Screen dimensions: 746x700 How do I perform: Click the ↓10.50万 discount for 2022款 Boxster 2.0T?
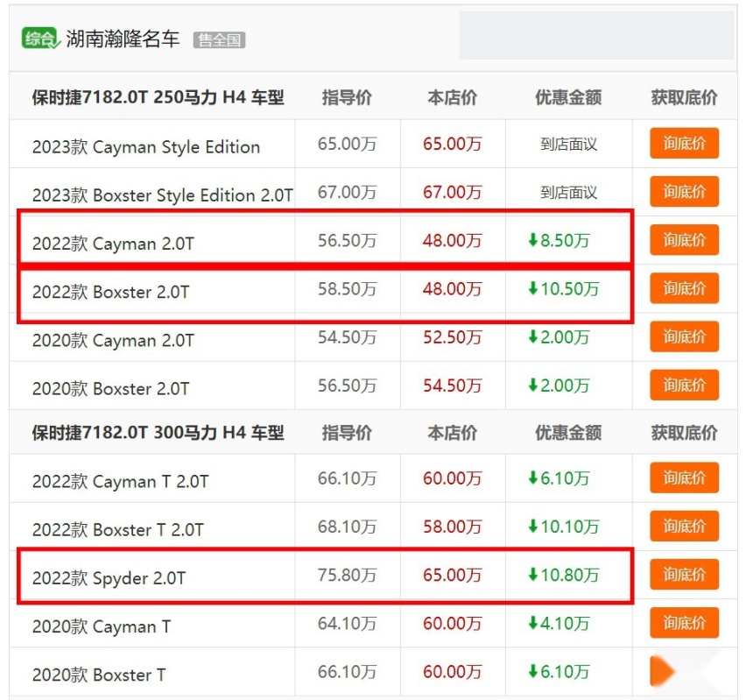coord(564,289)
